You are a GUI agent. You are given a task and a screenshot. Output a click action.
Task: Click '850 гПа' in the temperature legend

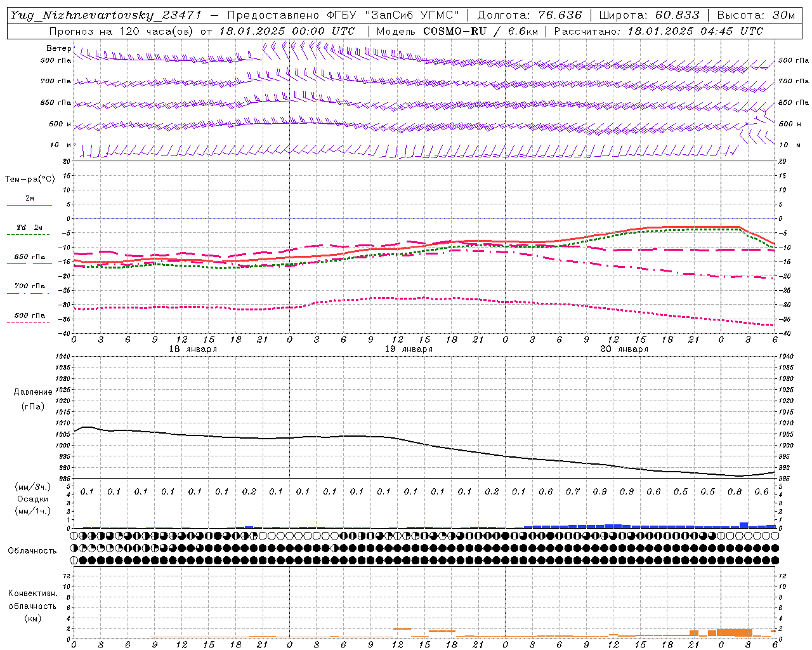click(x=30, y=257)
